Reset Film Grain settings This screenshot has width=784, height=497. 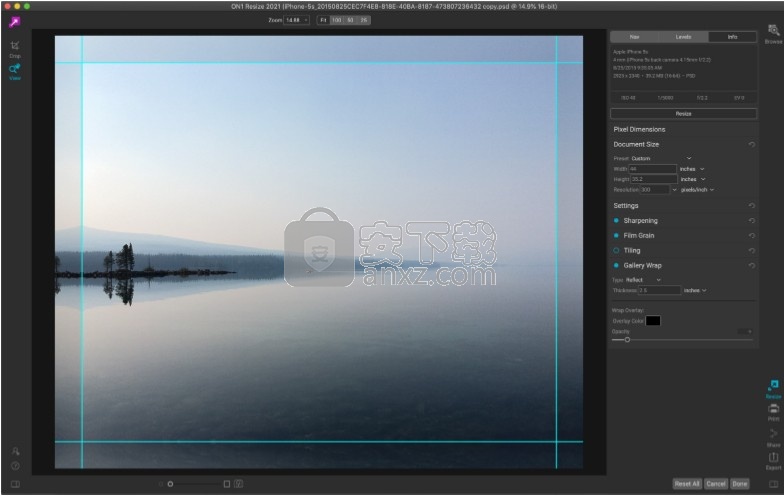(x=752, y=236)
